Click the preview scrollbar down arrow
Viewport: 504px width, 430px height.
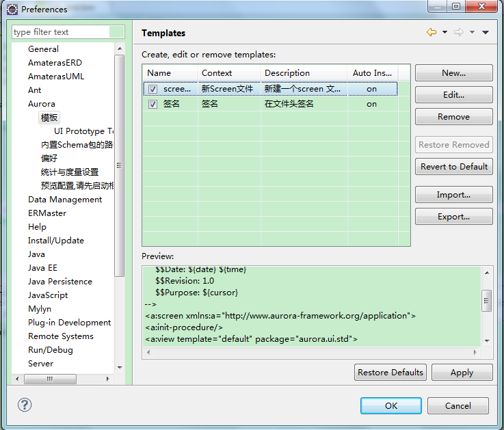tap(486, 340)
